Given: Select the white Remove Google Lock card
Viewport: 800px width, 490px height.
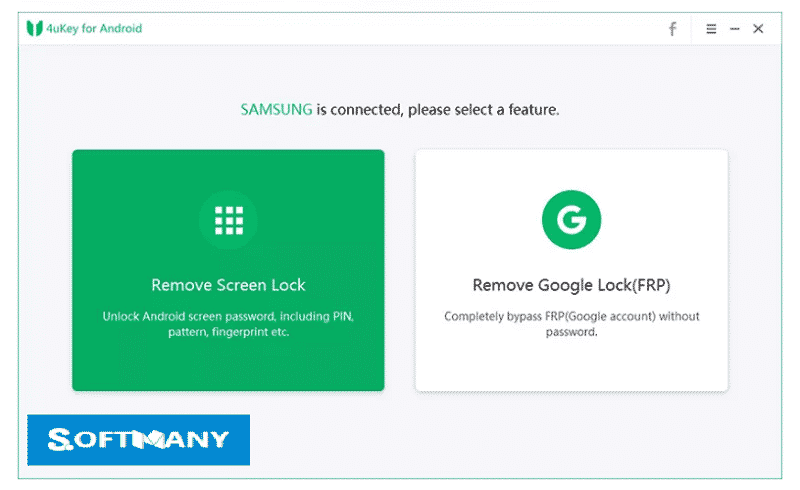Looking at the screenshot, I should (x=571, y=270).
